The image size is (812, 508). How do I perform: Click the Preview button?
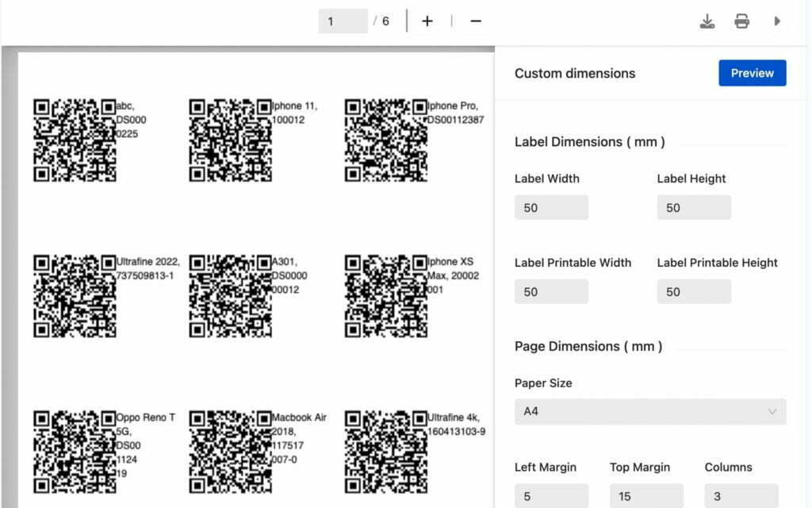click(x=752, y=72)
